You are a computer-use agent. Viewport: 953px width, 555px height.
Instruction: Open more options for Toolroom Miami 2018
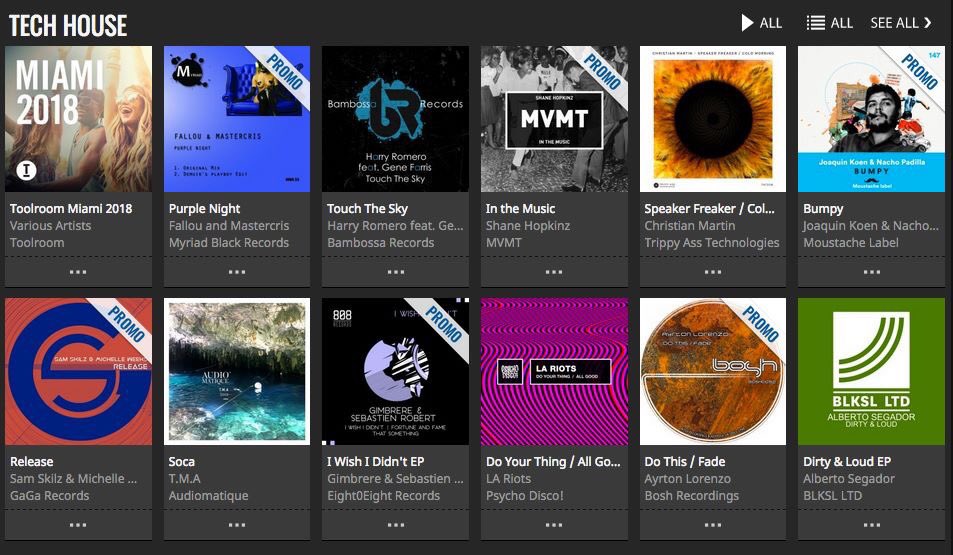point(78,272)
